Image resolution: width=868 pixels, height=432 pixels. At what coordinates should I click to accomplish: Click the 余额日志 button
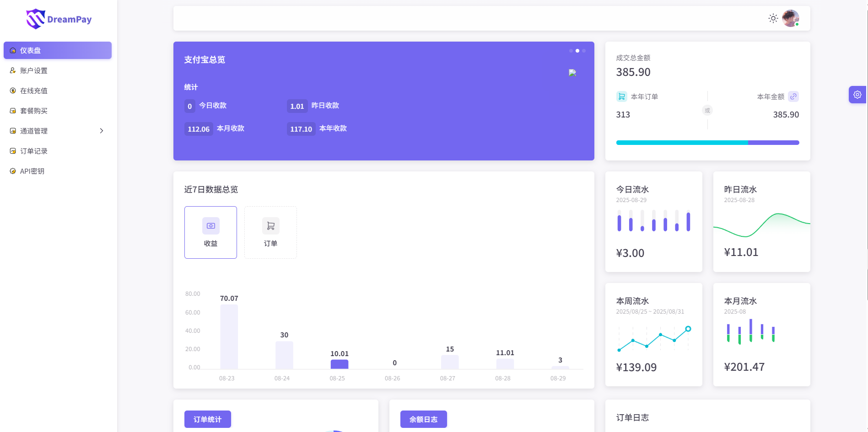click(x=423, y=419)
